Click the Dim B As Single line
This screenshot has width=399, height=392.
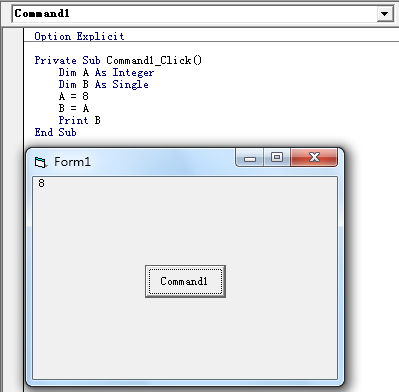click(x=104, y=84)
